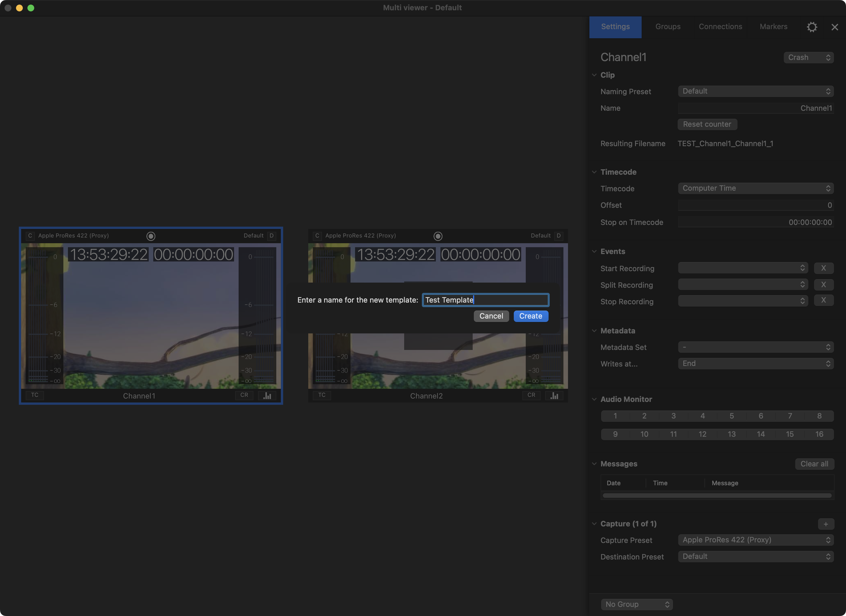Collapse the Clip section

[x=594, y=75]
